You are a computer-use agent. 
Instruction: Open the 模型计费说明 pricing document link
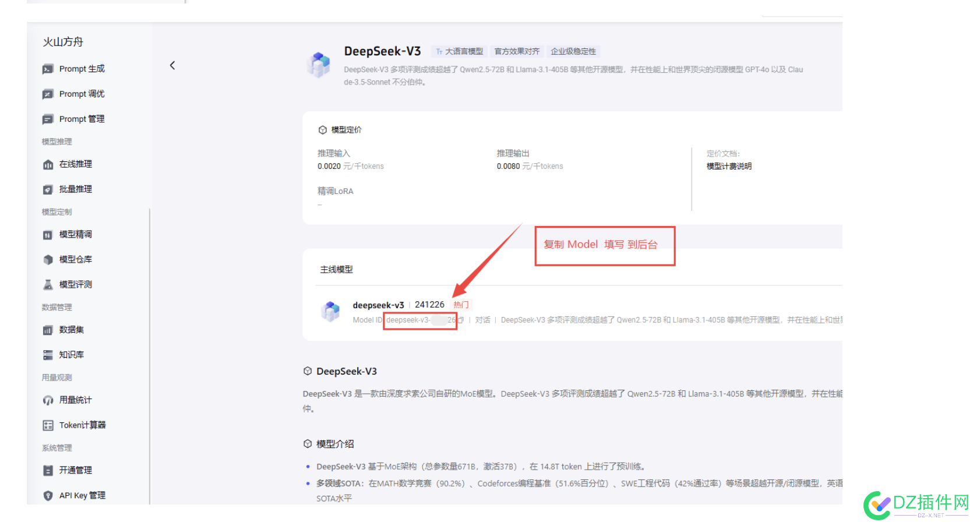[729, 167]
